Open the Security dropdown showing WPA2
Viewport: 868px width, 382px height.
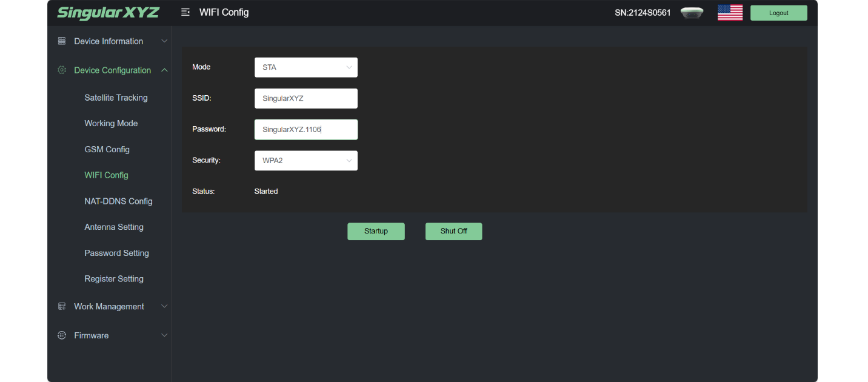[306, 161]
